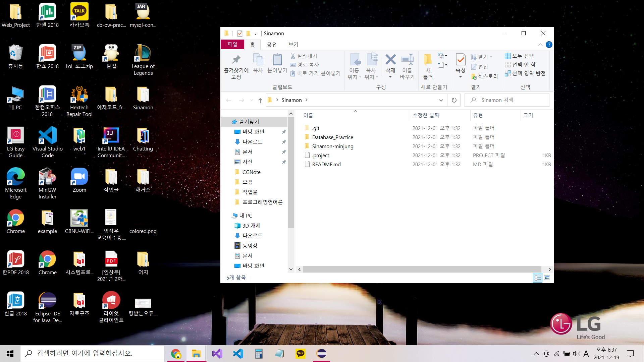Open the 보기 (View) ribbon tab
The height and width of the screenshot is (362, 644).
(x=293, y=45)
